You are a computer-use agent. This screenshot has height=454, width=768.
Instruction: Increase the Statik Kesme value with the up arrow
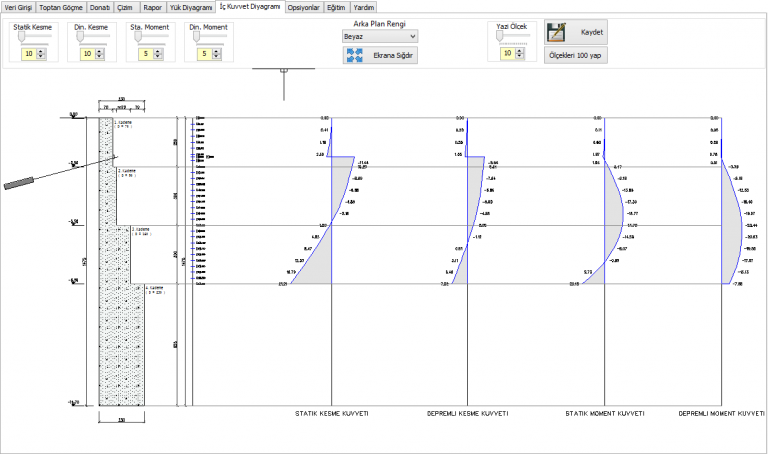tap(41, 51)
